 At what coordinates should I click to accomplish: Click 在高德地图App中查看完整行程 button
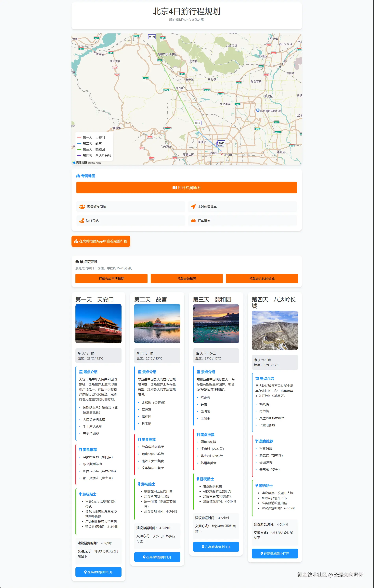pyautogui.click(x=101, y=241)
